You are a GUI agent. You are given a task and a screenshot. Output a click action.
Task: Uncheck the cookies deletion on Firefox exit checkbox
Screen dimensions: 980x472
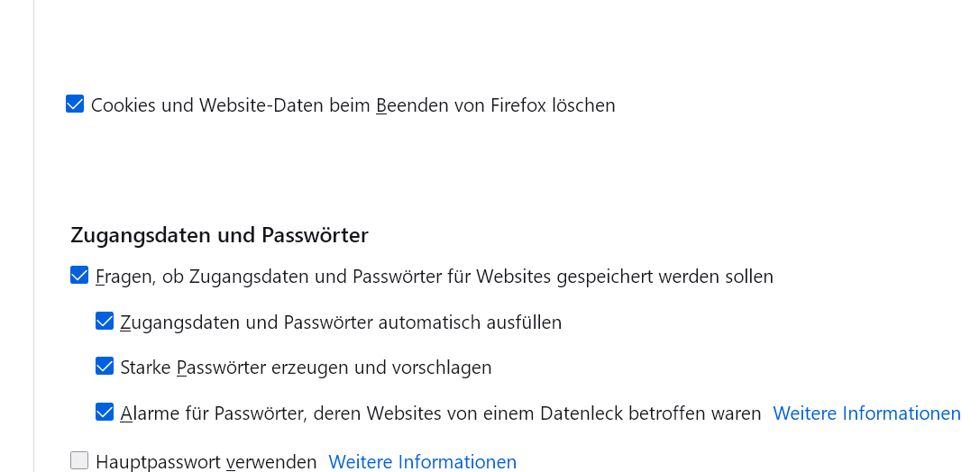[x=75, y=104]
